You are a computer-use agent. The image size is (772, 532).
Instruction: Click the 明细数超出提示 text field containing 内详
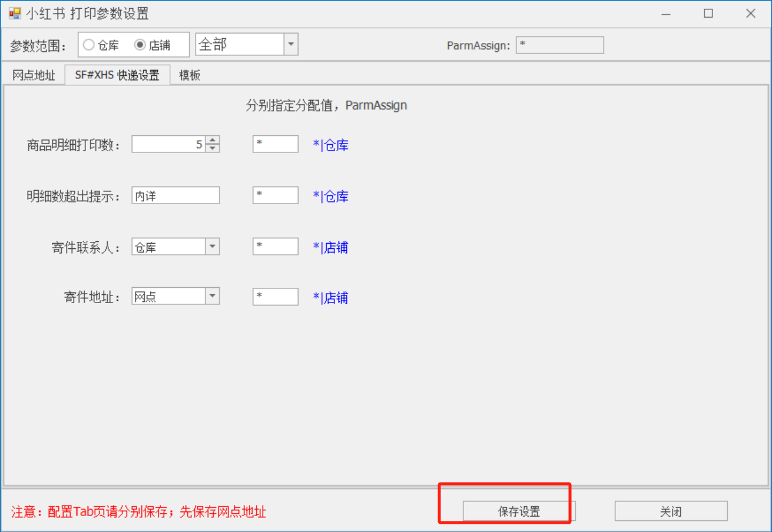pyautogui.click(x=175, y=195)
